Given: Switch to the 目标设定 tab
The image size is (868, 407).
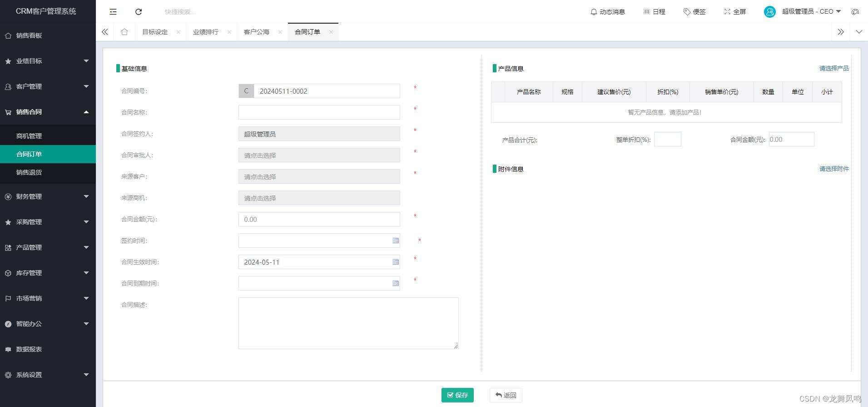Looking at the screenshot, I should coord(155,32).
